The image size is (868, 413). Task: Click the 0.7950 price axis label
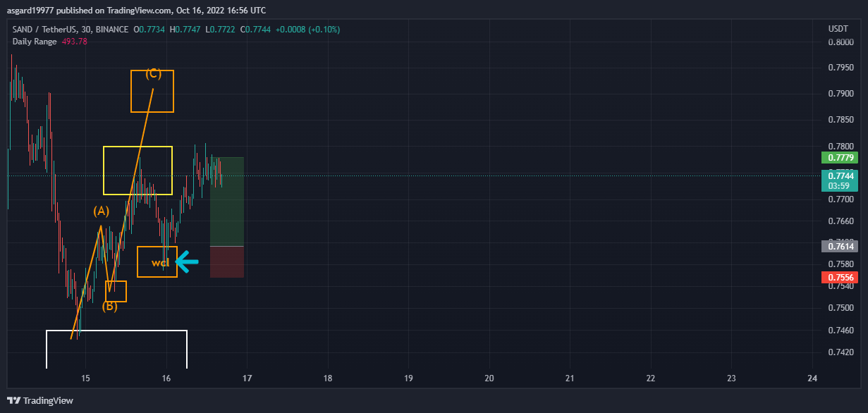(x=841, y=68)
